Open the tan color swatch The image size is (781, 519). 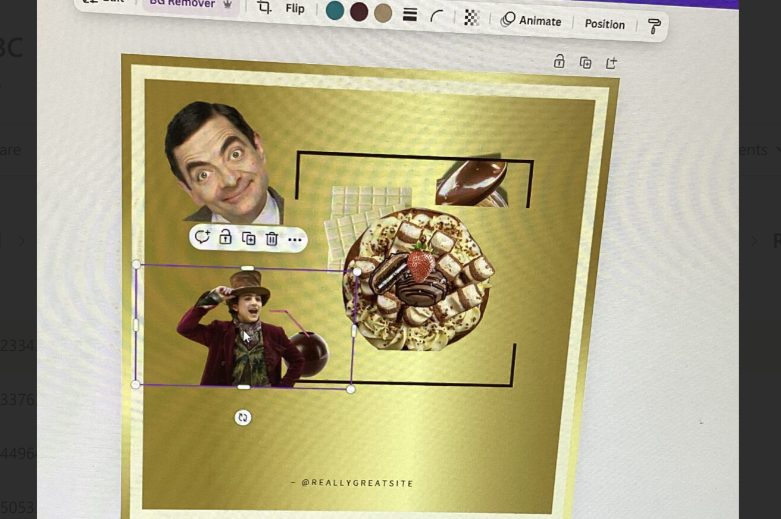coord(383,14)
